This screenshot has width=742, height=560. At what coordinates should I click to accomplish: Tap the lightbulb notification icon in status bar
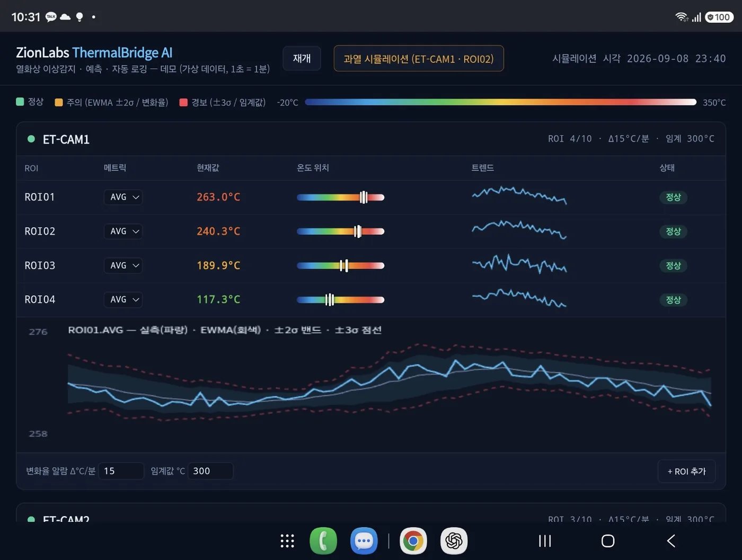[79, 17]
